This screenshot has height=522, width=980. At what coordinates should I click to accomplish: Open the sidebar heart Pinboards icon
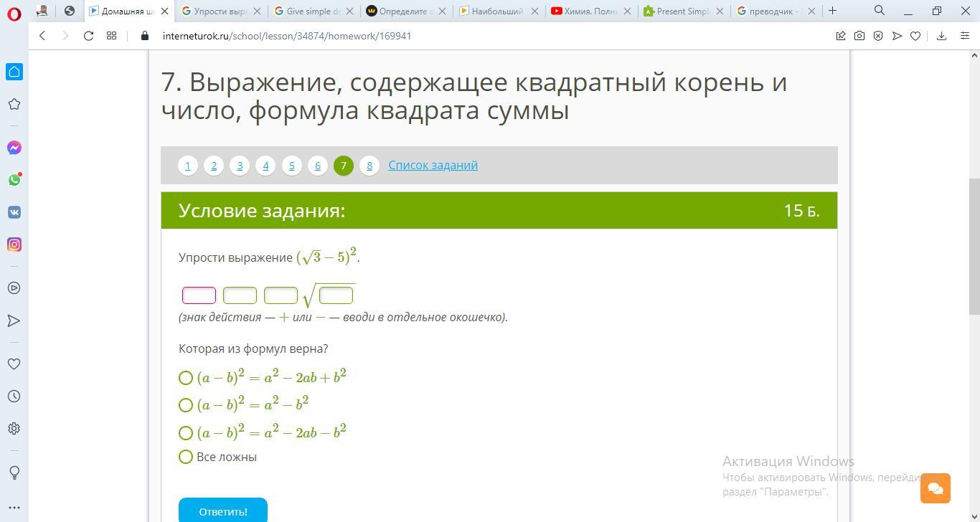(x=14, y=364)
